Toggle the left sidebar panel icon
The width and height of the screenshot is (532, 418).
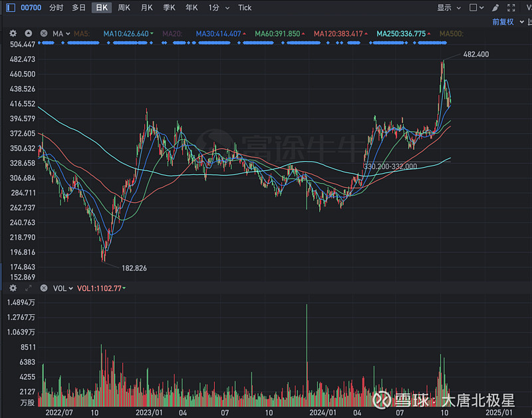[7, 7]
